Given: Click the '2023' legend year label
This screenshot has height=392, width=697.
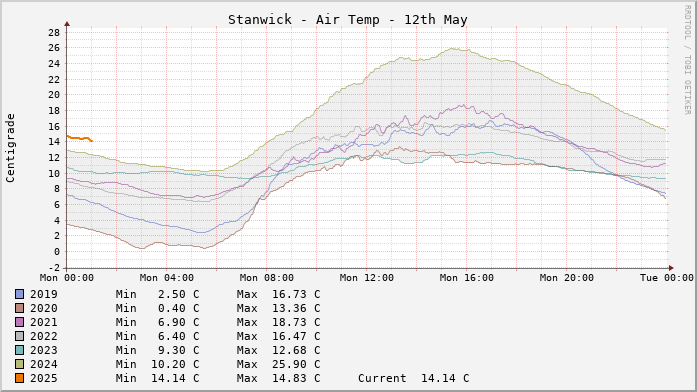Looking at the screenshot, I should (x=44, y=351).
